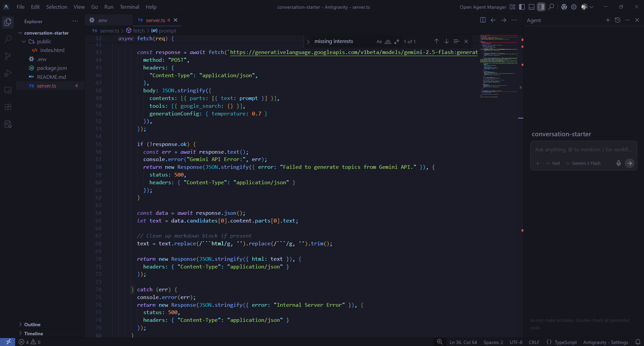Open the Terminal menu

click(x=129, y=7)
